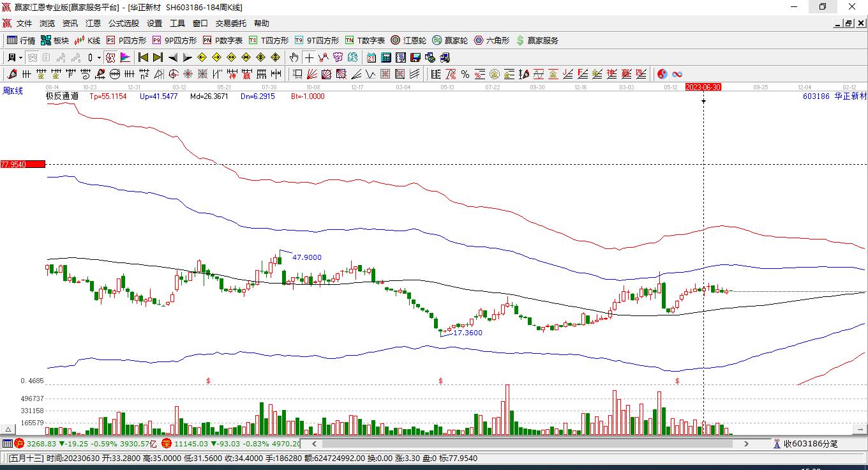Viewport: 868px width, 470px height.
Task: Open the 公式选股 menu
Action: point(124,24)
